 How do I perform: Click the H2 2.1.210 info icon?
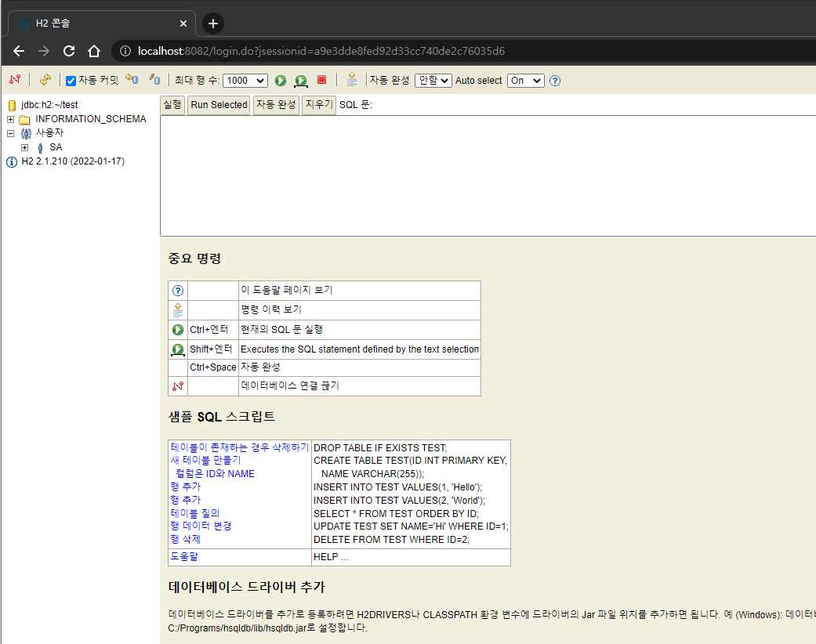coord(11,162)
